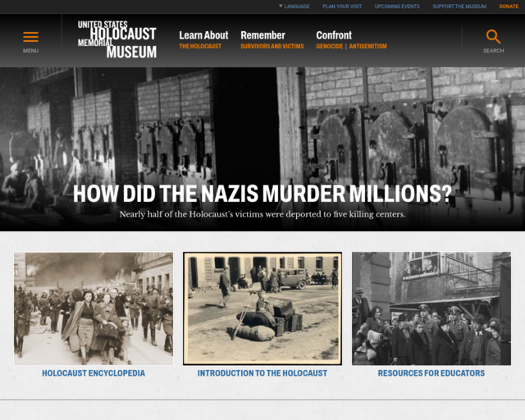
Task: Open Support the Museum link
Action: [459, 7]
